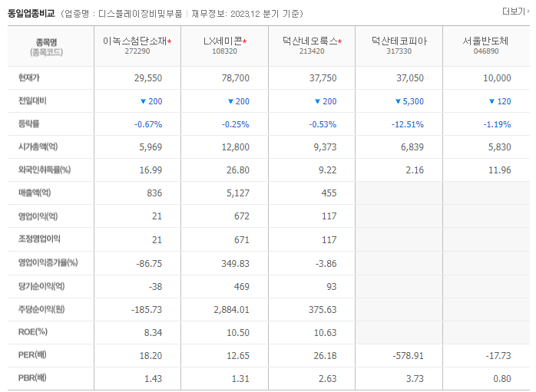Viewport: 536px width, 392px height.
Task: Click current price 37,050
Action: click(x=410, y=78)
